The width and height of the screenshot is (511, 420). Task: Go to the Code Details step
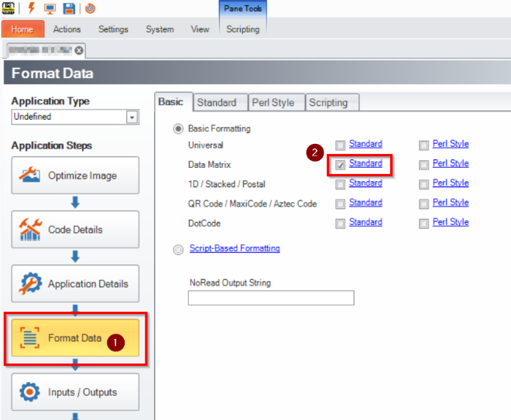tap(74, 230)
